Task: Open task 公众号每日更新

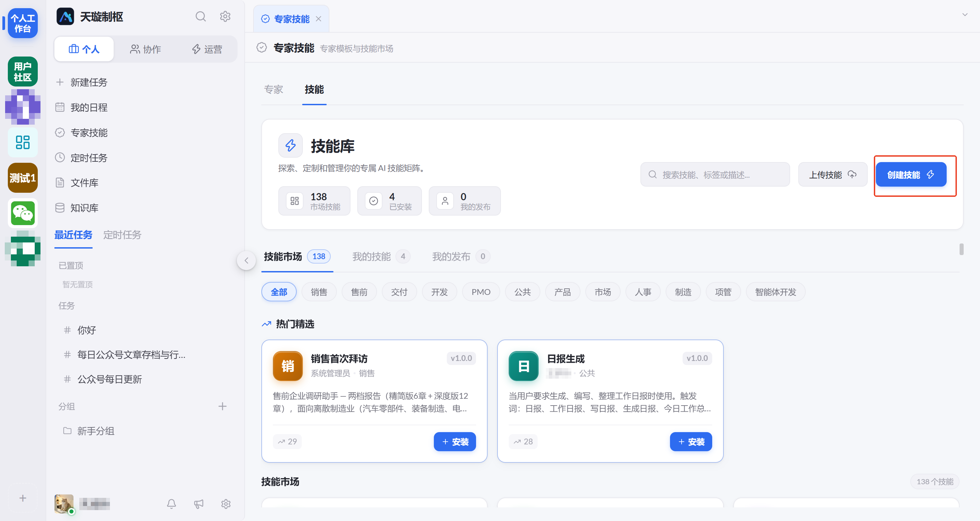Action: [145, 379]
